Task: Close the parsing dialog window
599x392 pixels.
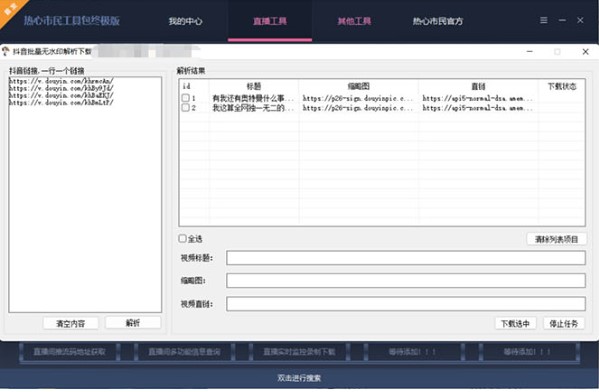Action: (585, 52)
